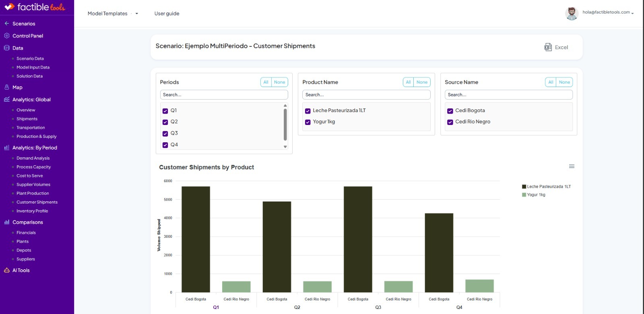Uncheck the Q1 period checkbox

coord(165,111)
